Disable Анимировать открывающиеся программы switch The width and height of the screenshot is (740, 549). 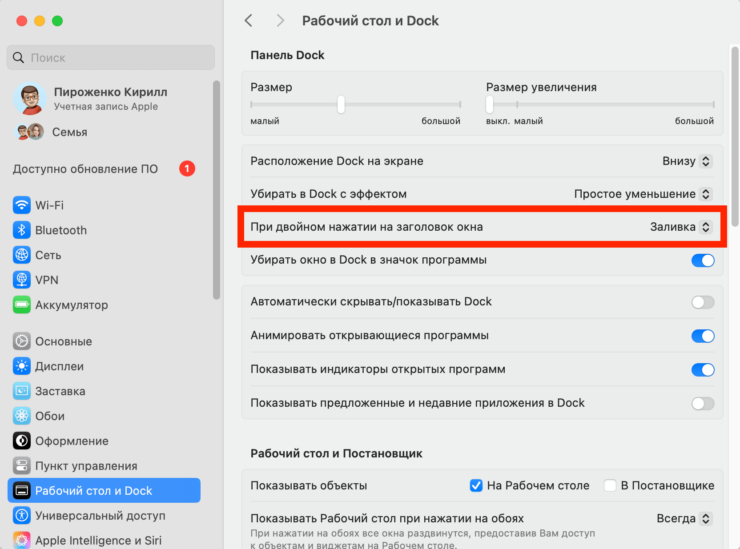pos(703,336)
